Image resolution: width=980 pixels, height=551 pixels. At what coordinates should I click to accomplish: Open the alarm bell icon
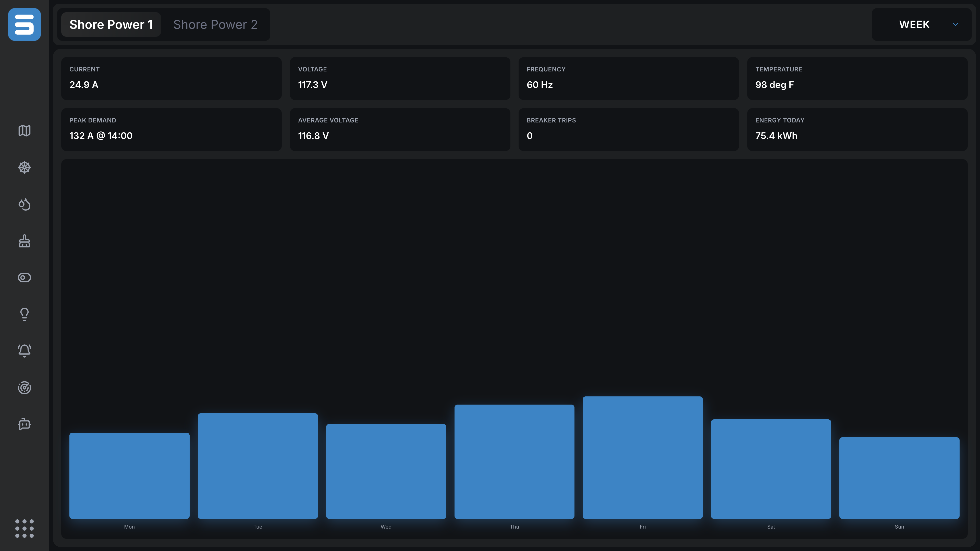(24, 350)
